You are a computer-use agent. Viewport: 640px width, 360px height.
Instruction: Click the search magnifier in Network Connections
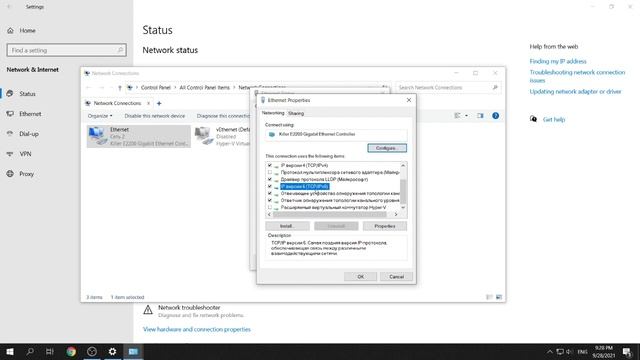tap(495, 88)
